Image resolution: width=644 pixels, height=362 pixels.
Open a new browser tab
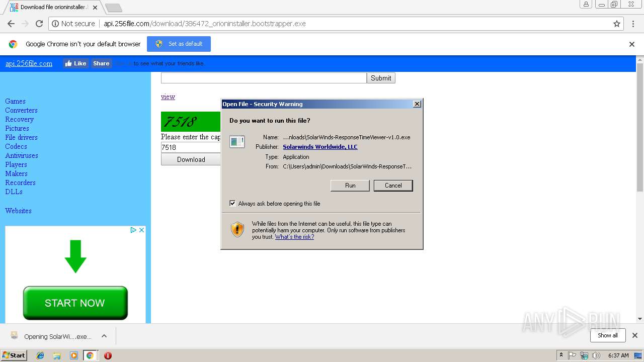(x=113, y=8)
